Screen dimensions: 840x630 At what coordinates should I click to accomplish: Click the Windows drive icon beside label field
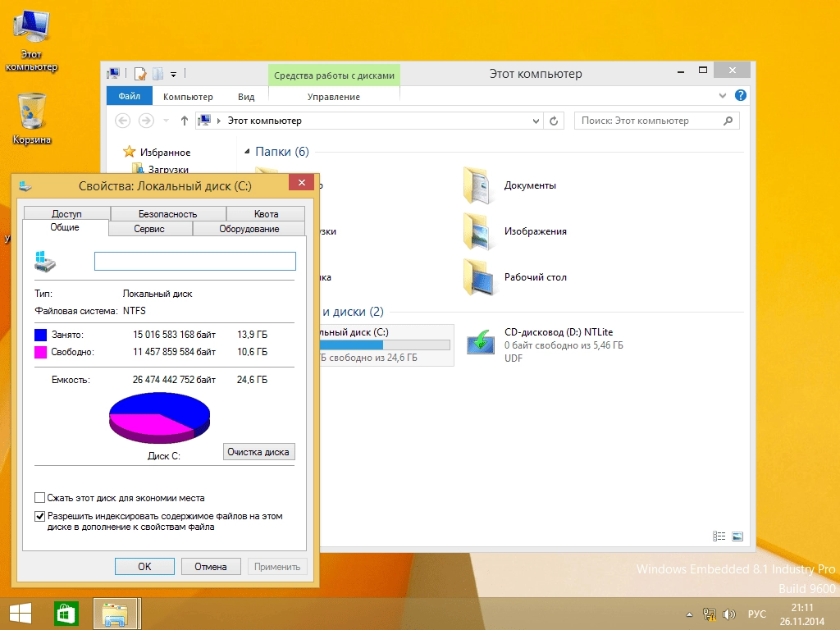click(x=45, y=261)
